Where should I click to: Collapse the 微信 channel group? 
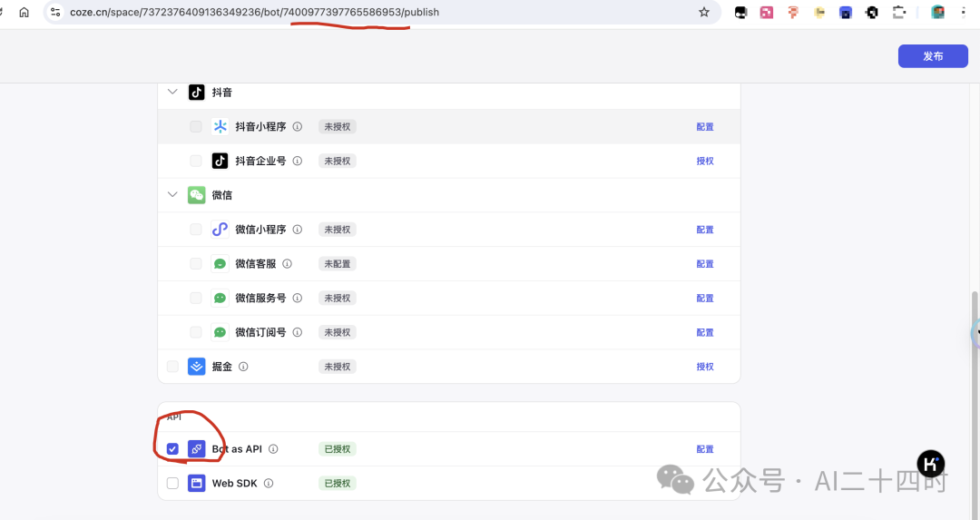pos(172,195)
